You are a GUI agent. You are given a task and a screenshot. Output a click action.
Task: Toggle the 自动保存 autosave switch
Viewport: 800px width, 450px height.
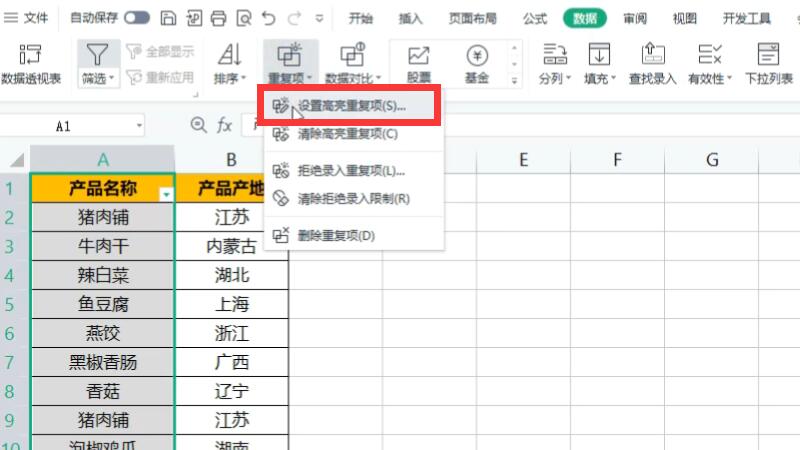point(137,18)
